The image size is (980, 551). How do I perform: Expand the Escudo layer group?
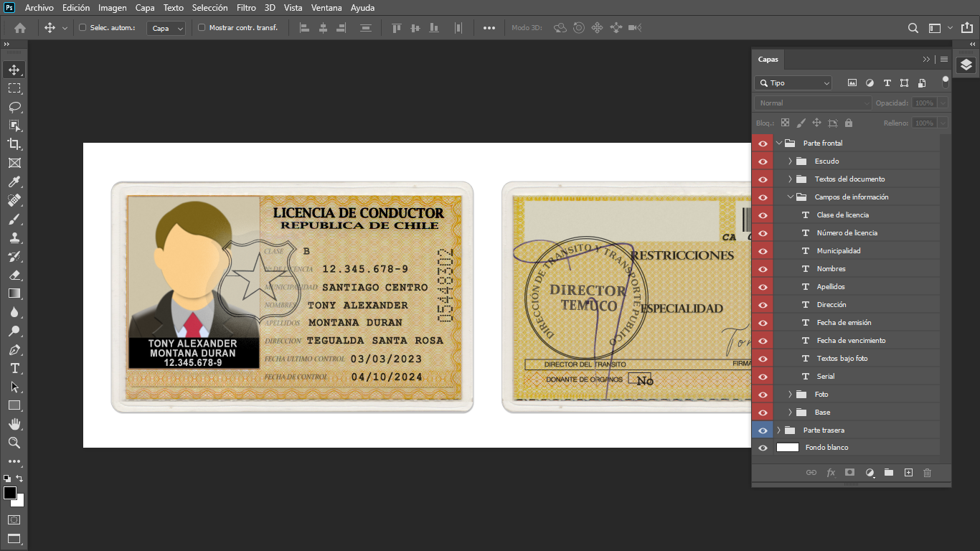790,161
